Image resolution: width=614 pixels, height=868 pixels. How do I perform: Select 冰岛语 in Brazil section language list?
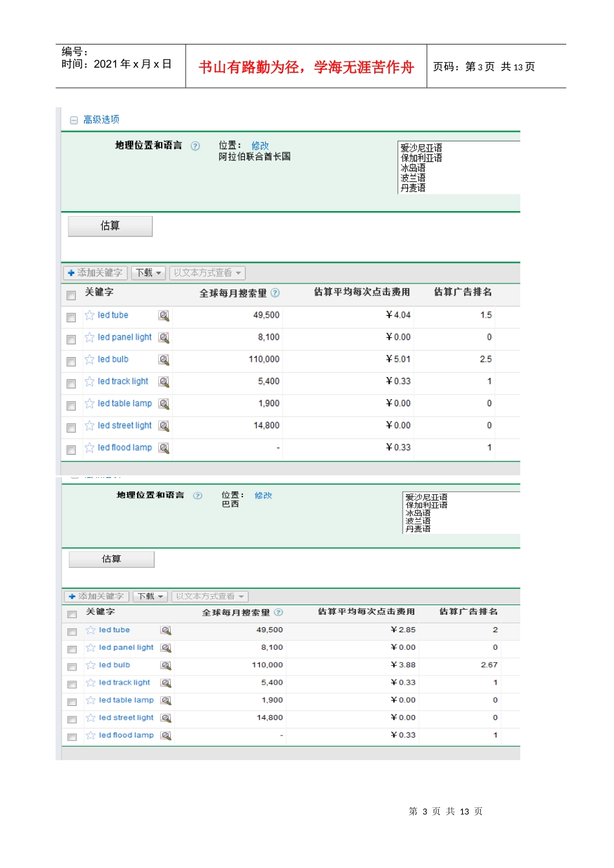(418, 513)
